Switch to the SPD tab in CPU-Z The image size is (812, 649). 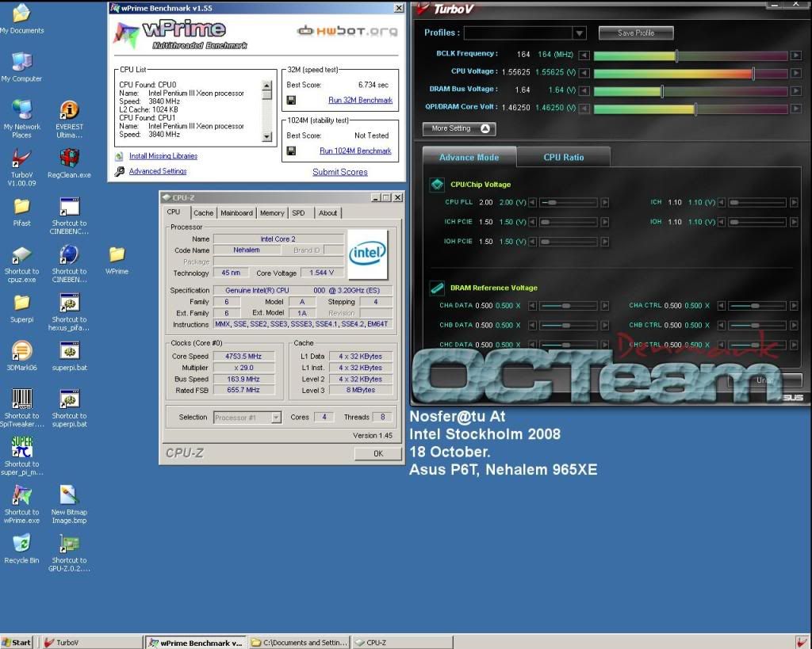click(x=298, y=212)
